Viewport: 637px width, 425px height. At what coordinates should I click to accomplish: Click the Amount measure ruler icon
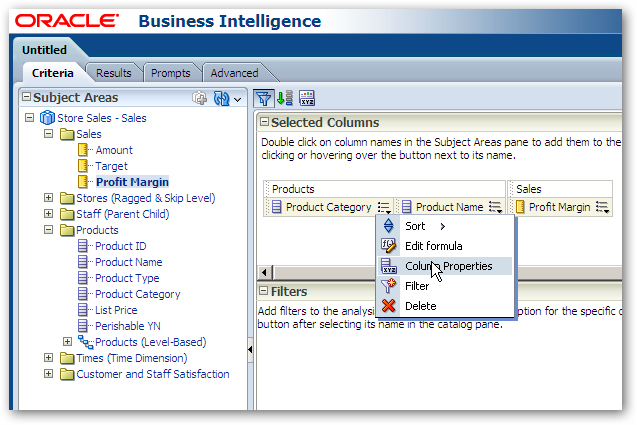point(82,150)
